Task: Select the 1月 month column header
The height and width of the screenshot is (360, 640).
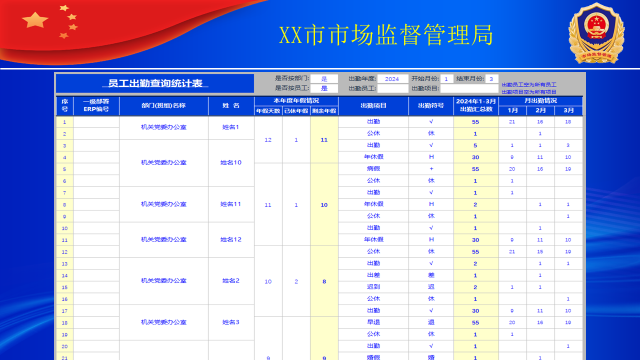Action: (x=512, y=111)
